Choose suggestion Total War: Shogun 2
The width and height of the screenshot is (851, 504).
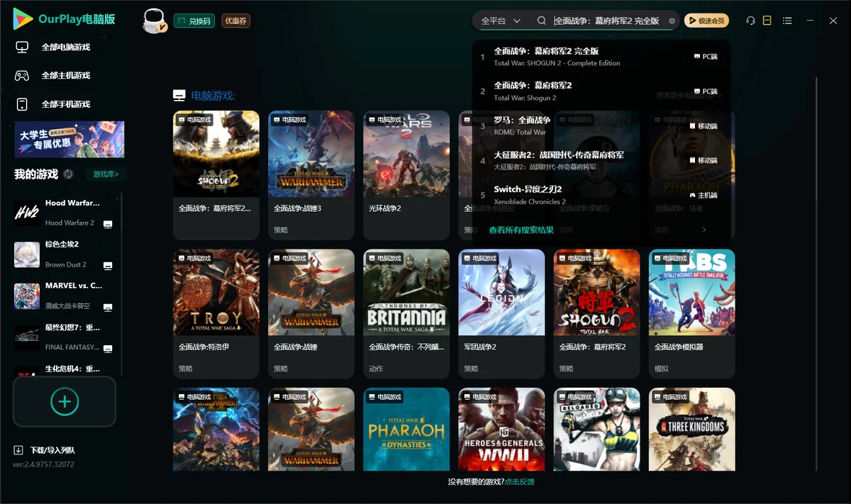(x=601, y=91)
